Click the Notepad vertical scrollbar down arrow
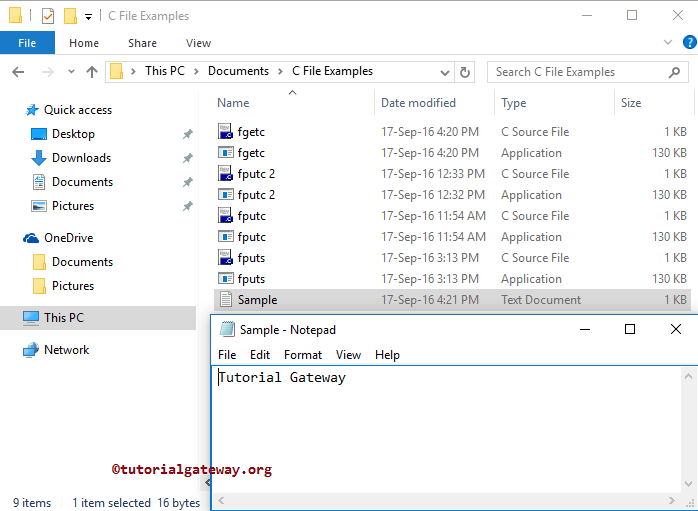Screen dimensions: 698x511 click(688, 484)
